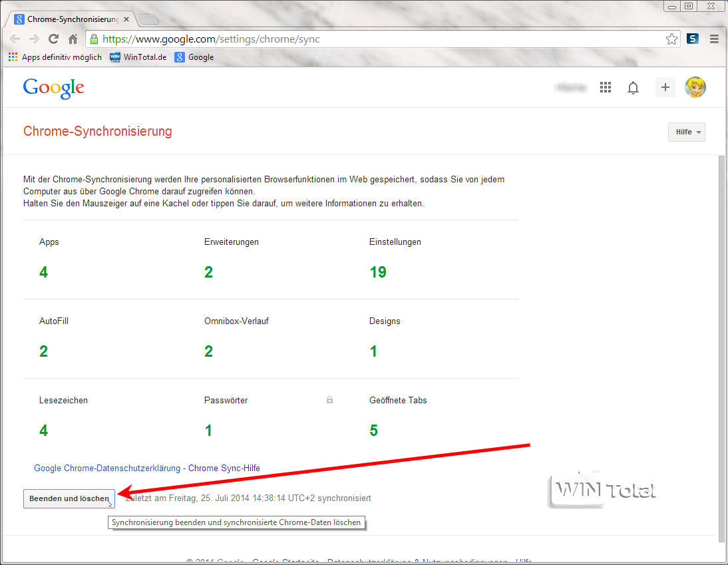
Task: Select the Geöffnete Tabs tile
Action: pyautogui.click(x=435, y=418)
